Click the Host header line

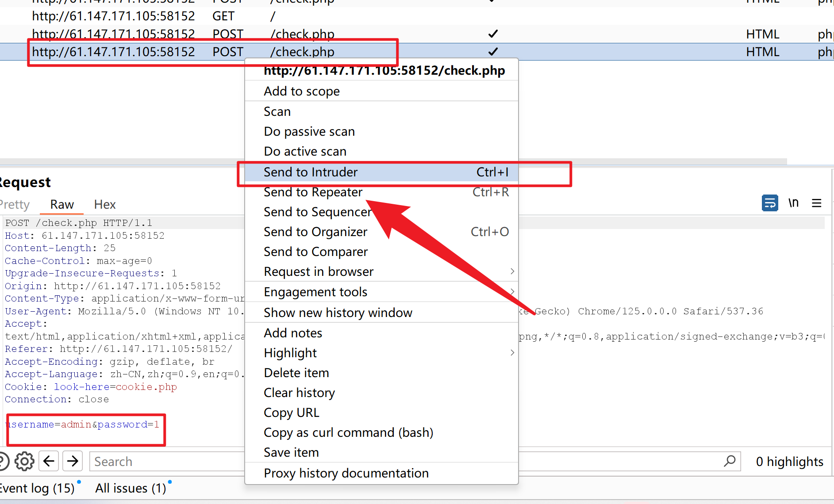pyautogui.click(x=85, y=236)
